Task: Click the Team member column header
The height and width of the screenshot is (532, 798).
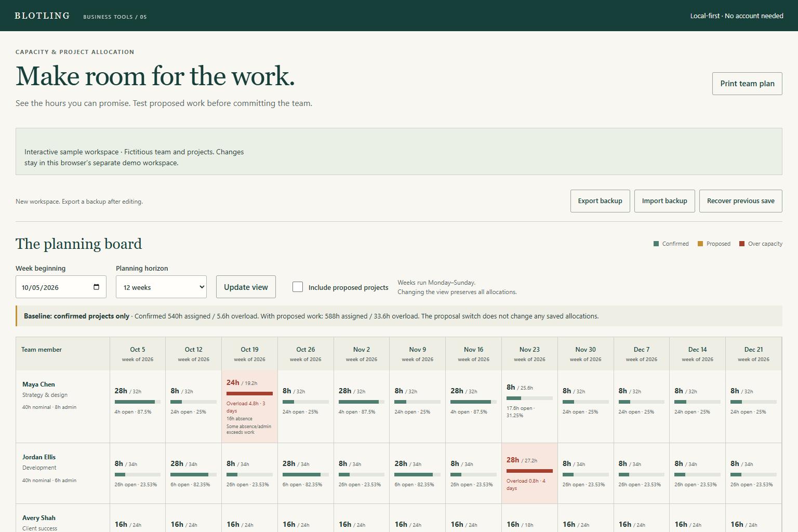Action: [x=63, y=354]
